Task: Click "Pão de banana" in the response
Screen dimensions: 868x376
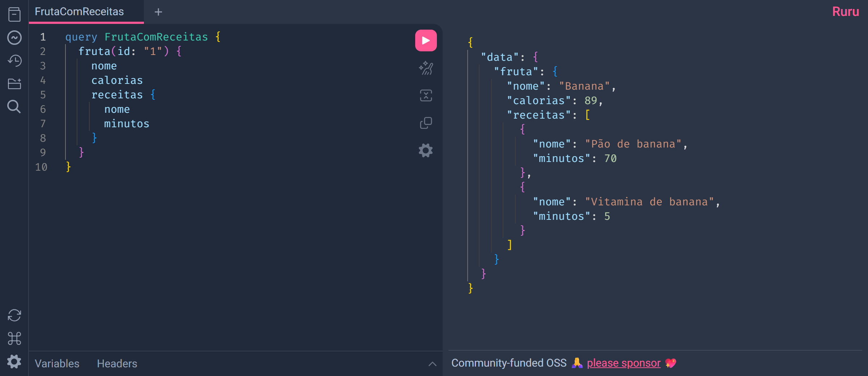Action: pos(633,144)
